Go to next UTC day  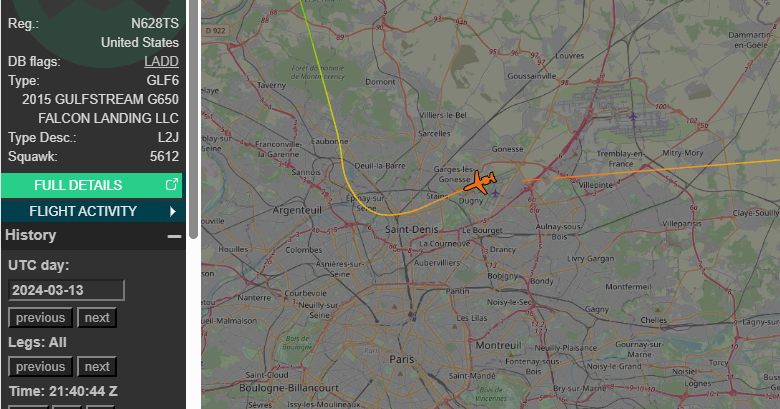(97, 317)
